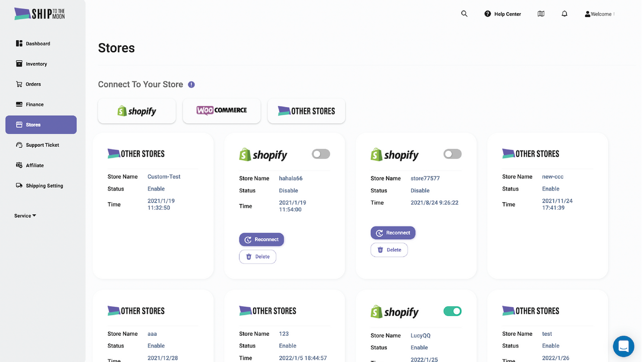Disable the toggle for LucyQQ store
This screenshot has height=362, width=644.
(x=452, y=311)
